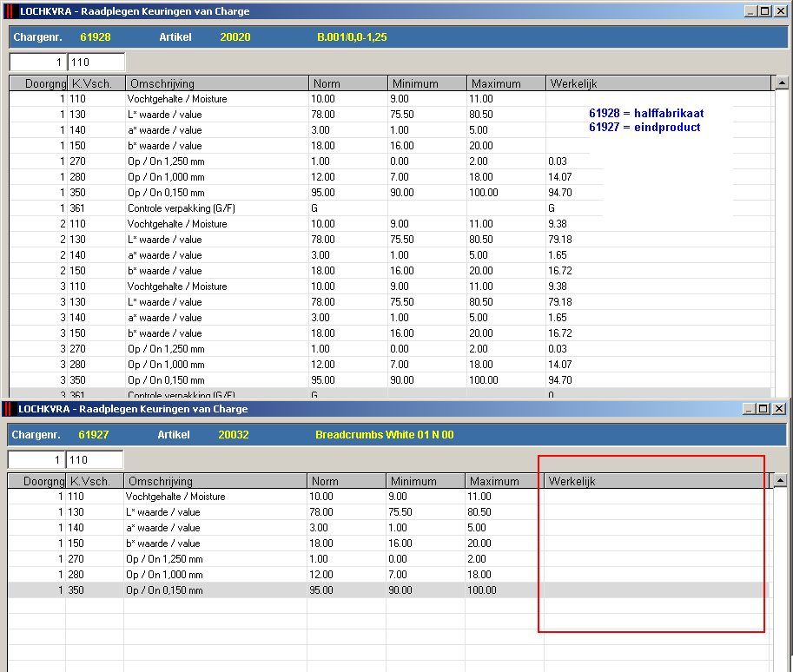The image size is (793, 672).
Task: Click Werkelijk value 16.72 of doorgang 3 row 150
Action: point(560,333)
